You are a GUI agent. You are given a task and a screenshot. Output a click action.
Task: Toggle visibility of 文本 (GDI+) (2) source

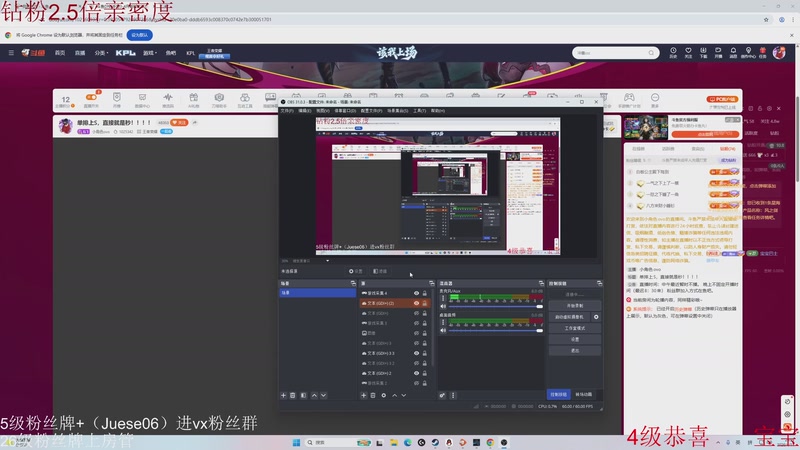pyautogui.click(x=416, y=303)
